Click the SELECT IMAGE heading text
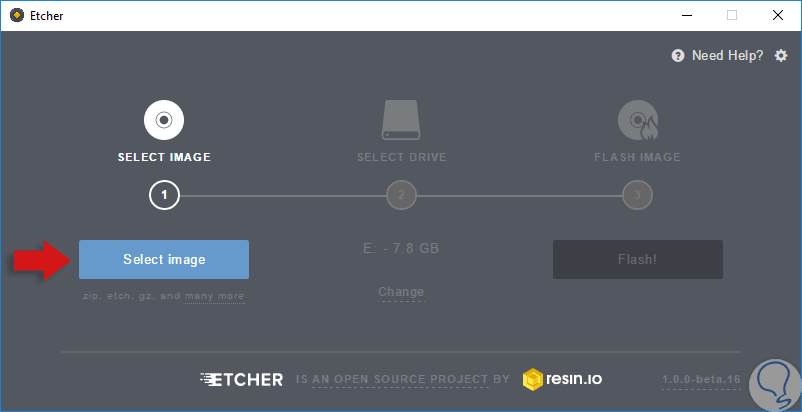 (x=164, y=157)
